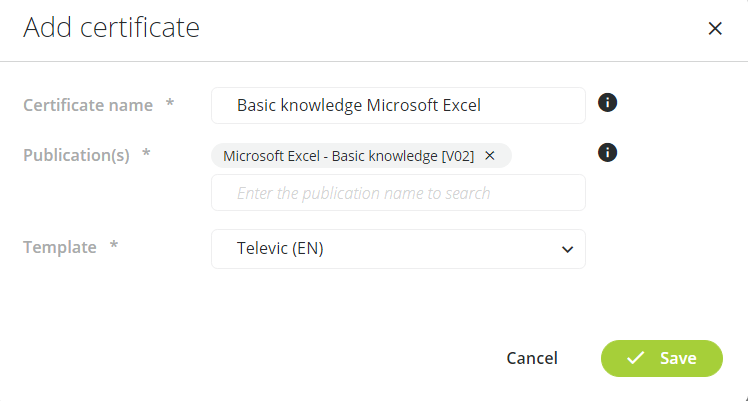748x401 pixels.
Task: Save the new certificate
Action: [x=662, y=358]
